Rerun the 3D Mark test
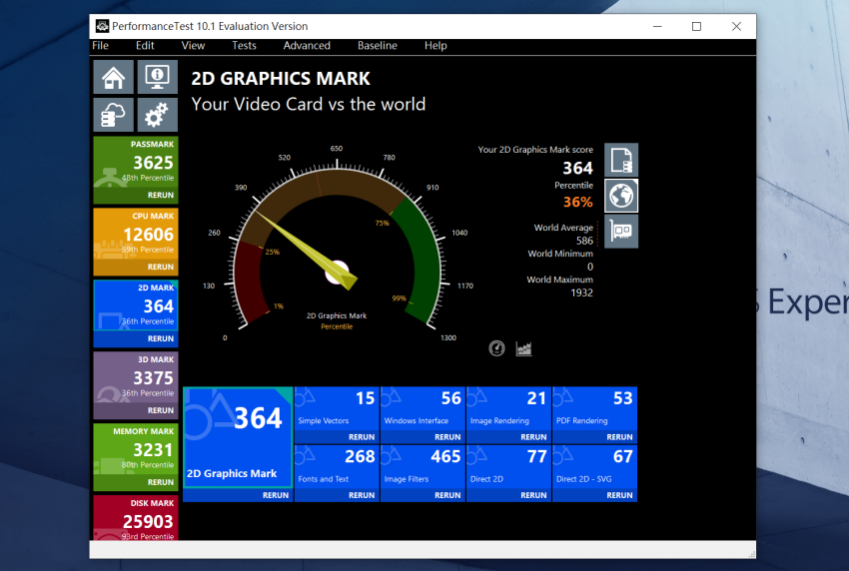849x571 pixels. (161, 410)
